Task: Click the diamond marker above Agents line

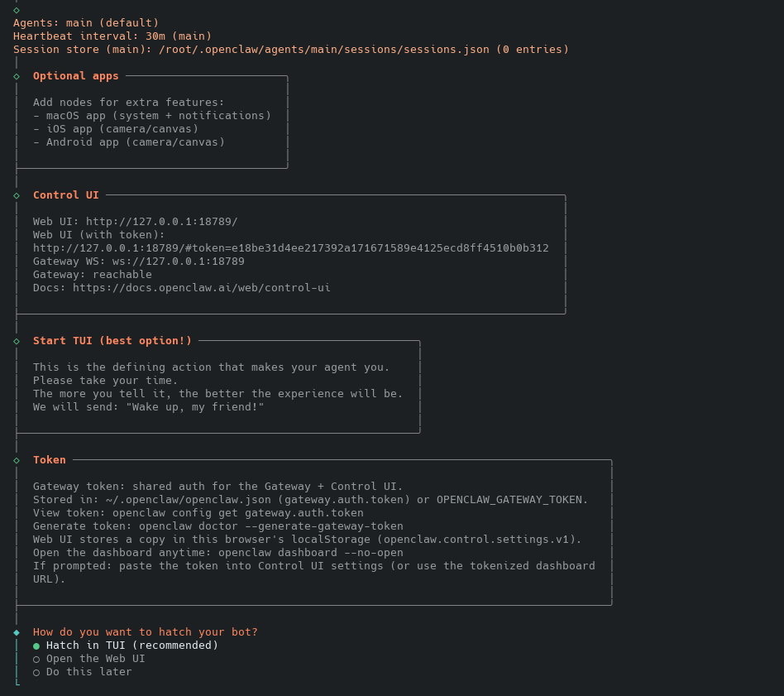Action: pyautogui.click(x=17, y=10)
